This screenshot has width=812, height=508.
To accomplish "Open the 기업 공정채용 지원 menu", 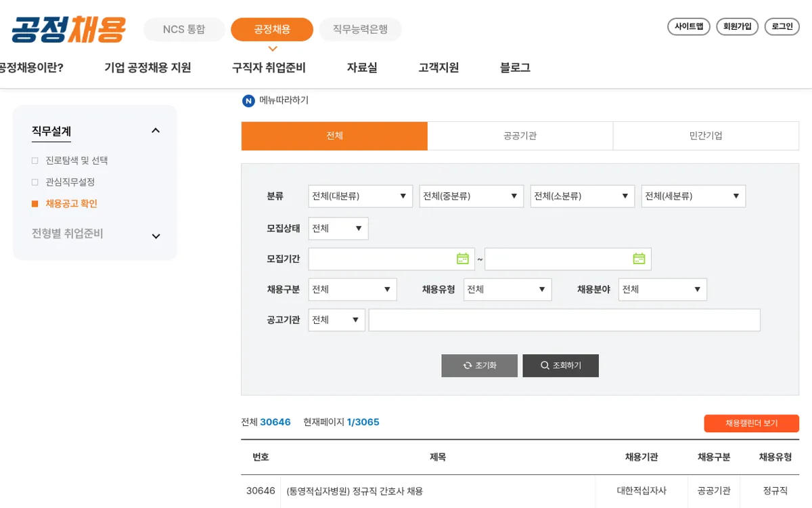I will click(148, 68).
